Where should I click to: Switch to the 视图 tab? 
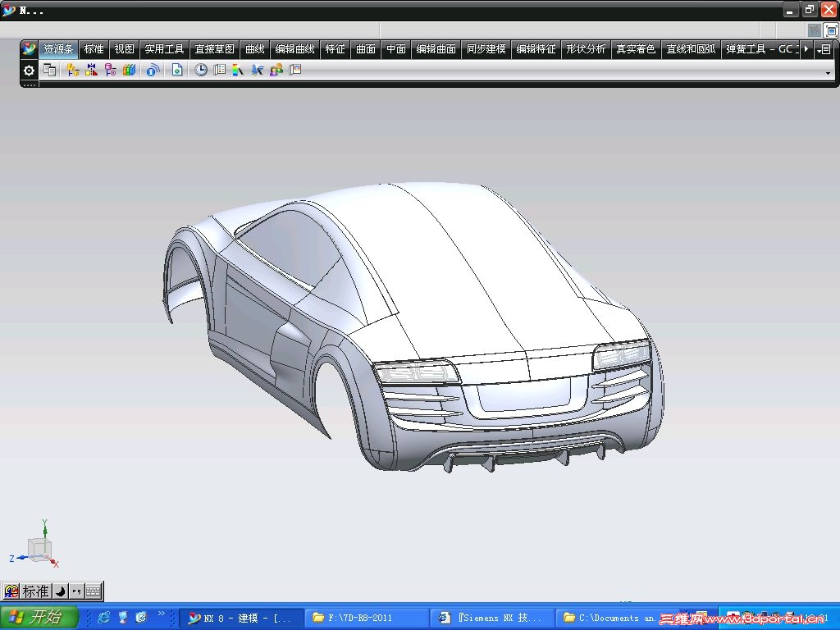[125, 49]
